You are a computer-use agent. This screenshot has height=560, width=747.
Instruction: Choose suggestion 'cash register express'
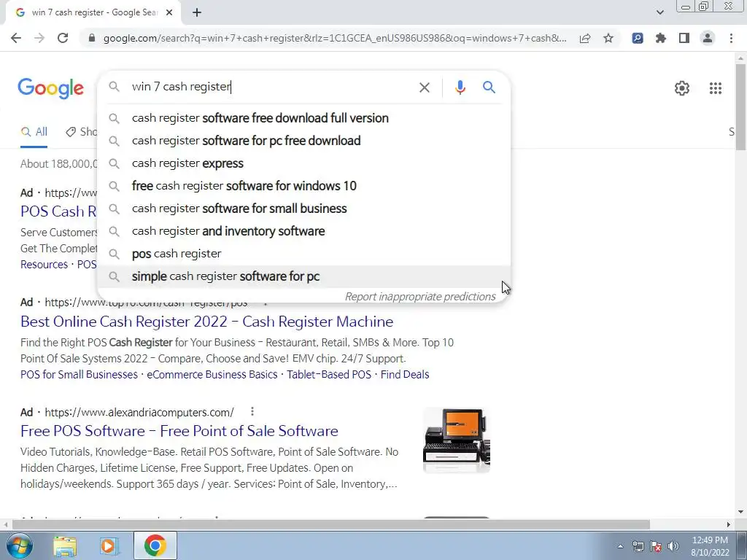[303, 163]
